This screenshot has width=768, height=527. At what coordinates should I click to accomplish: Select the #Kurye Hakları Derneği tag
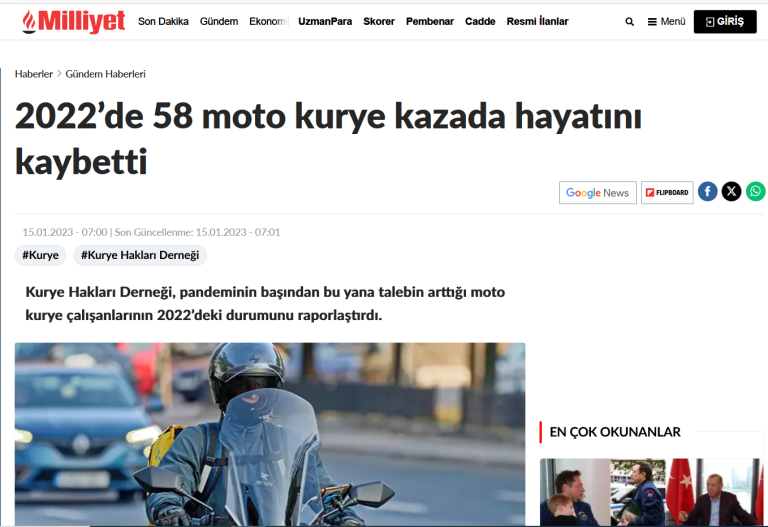tap(140, 255)
